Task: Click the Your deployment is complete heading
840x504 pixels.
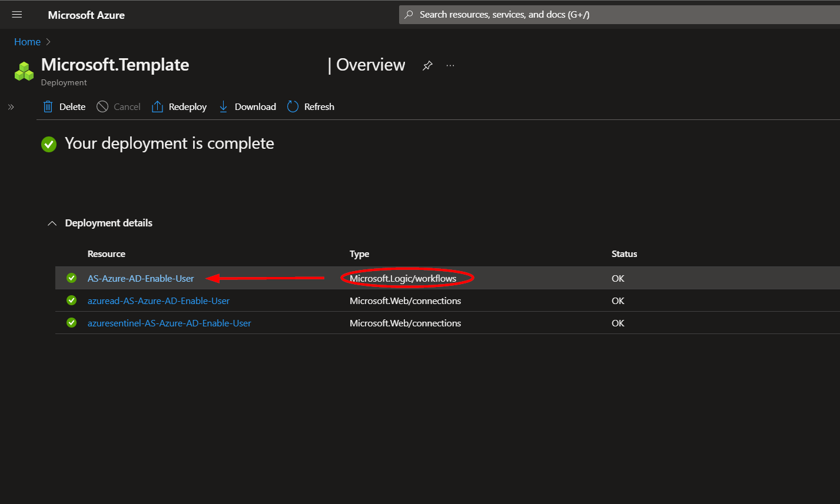Action: pyautogui.click(x=170, y=143)
